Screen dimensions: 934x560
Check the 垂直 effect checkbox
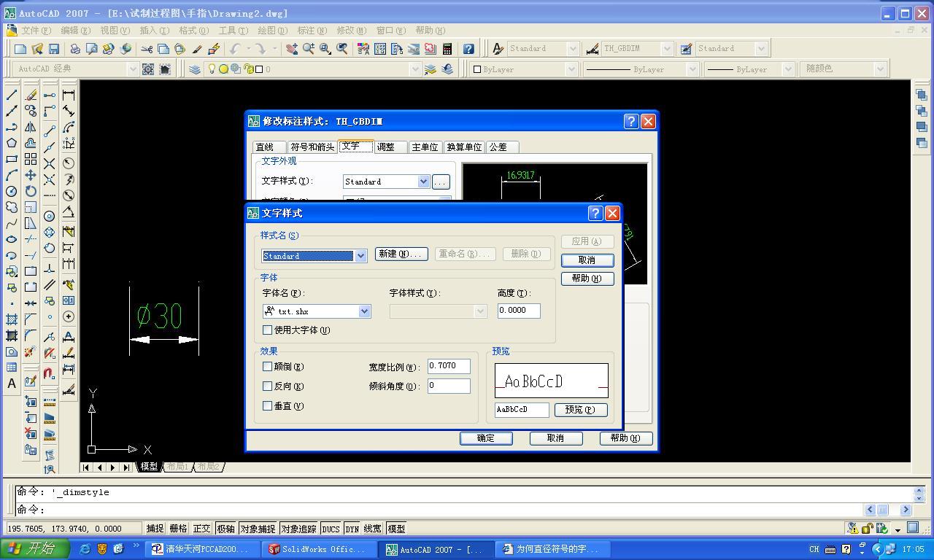(x=268, y=406)
